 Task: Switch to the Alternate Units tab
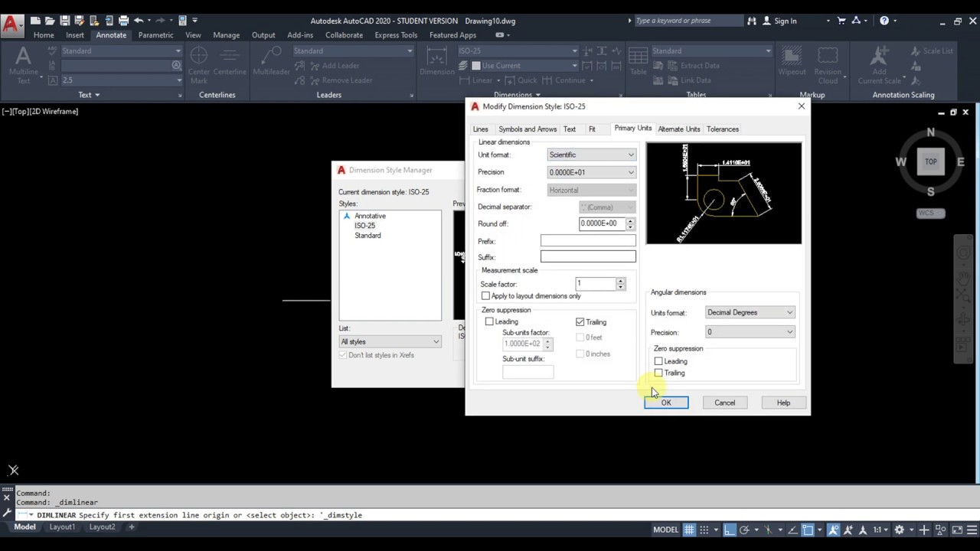(679, 129)
